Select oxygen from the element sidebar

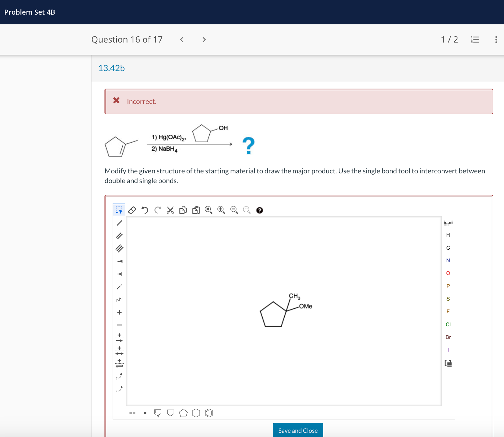click(448, 273)
